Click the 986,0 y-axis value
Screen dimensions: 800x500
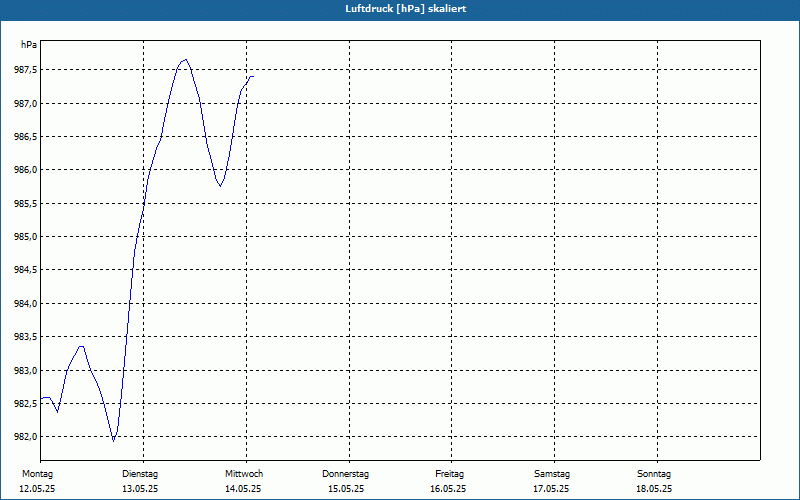tap(25, 170)
